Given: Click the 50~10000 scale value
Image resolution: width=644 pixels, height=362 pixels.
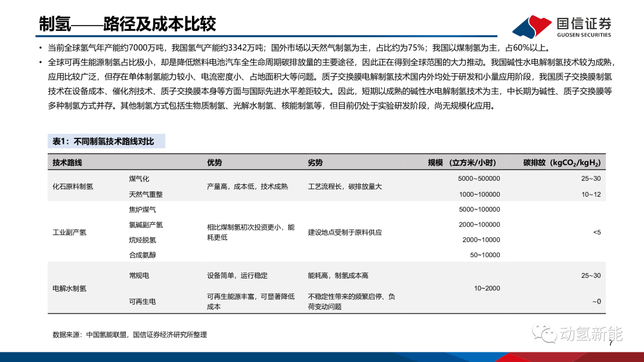Looking at the screenshot, I should 485,255.
